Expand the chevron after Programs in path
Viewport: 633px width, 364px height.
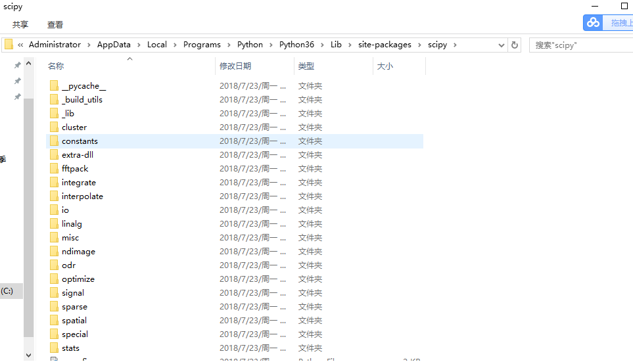click(x=229, y=45)
